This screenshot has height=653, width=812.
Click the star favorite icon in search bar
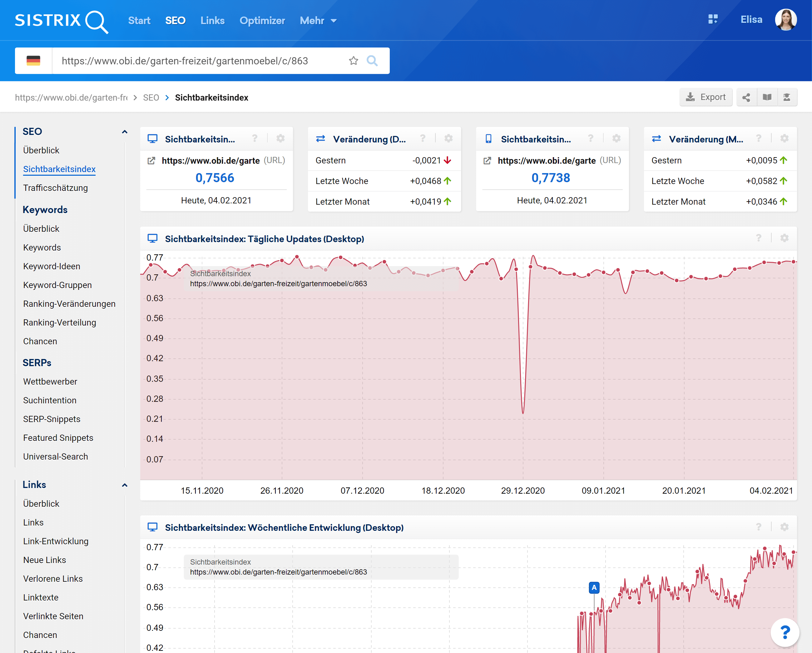(353, 61)
